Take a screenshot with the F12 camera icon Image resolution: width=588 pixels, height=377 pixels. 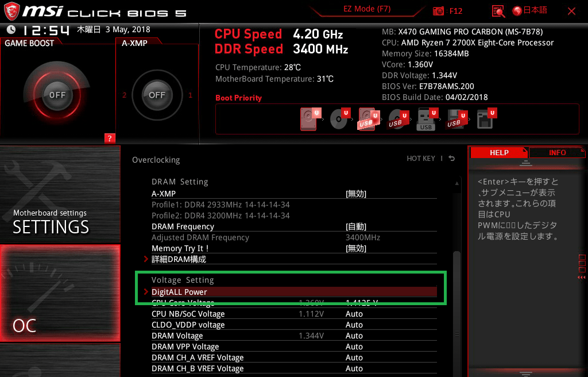pos(438,11)
